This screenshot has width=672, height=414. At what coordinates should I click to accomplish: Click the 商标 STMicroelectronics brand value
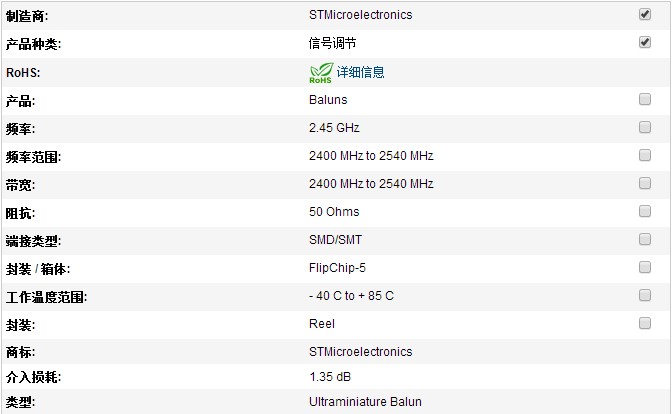[x=360, y=352]
